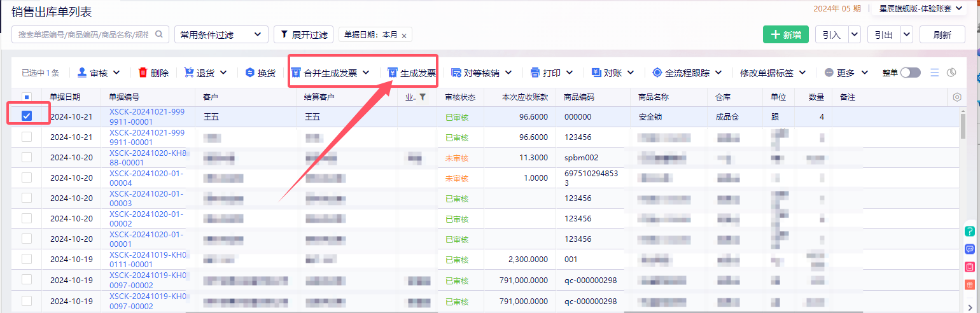Click the 对等核销 icon
This screenshot has width=980, height=313.
coord(456,73)
